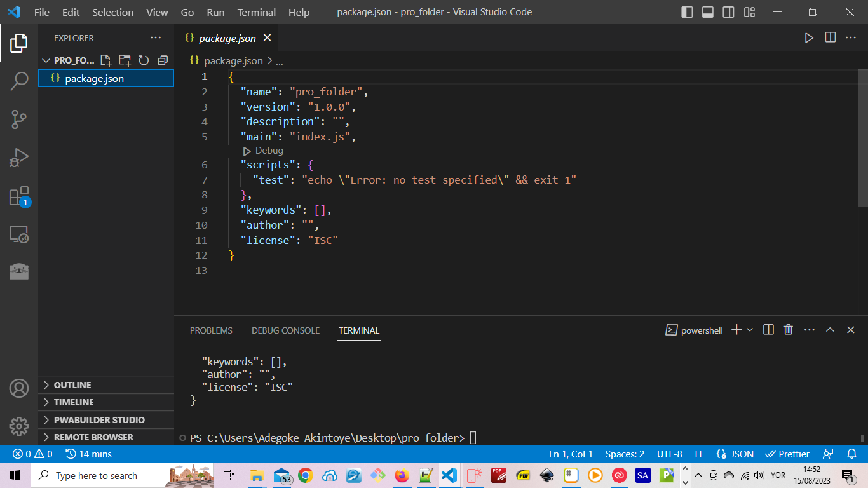Switch to the PROBLEMS tab
Image resolution: width=868 pixels, height=488 pixels.
(211, 330)
